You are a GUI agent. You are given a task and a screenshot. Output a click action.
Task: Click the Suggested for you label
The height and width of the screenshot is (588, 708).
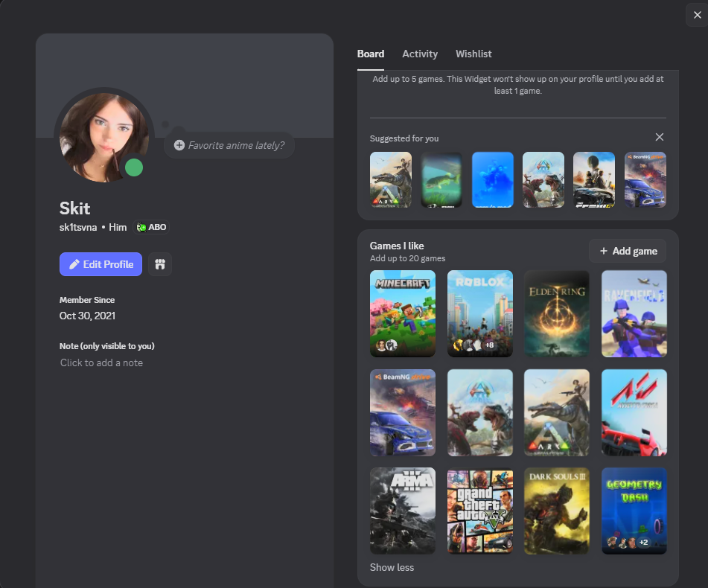click(404, 138)
